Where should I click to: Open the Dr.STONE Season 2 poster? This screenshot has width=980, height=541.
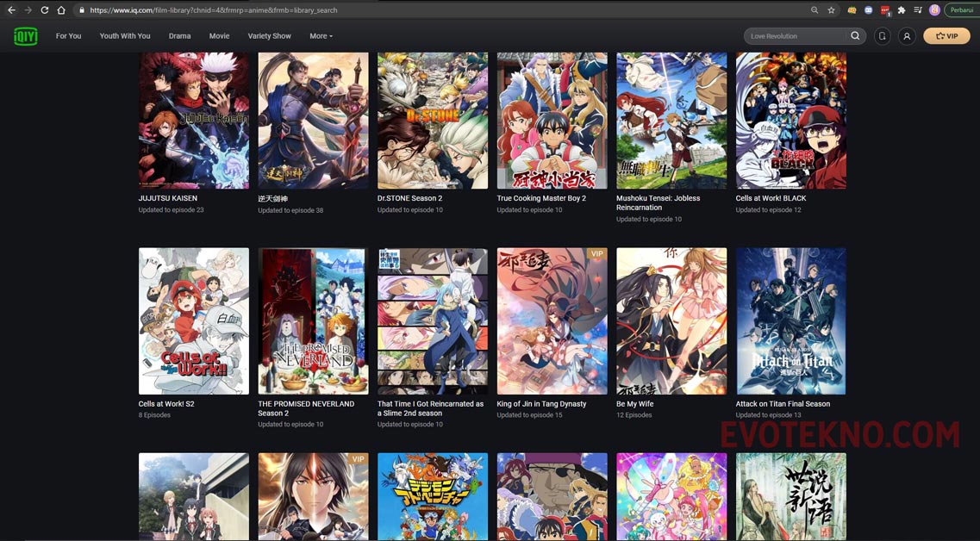(433, 121)
